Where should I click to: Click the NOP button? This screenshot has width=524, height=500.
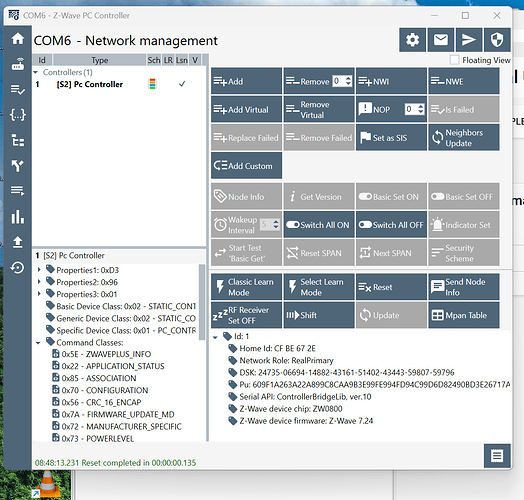pyautogui.click(x=380, y=109)
